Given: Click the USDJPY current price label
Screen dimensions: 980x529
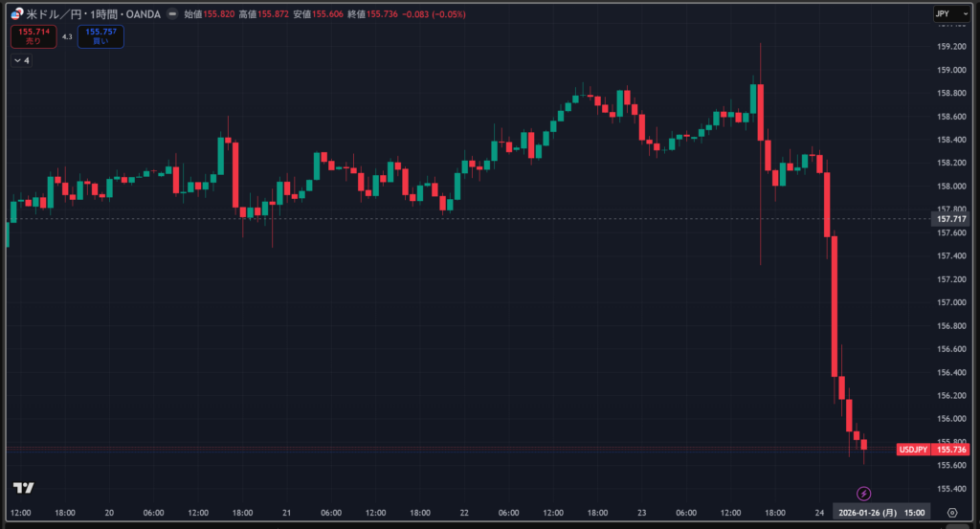Looking at the screenshot, I should click(x=932, y=450).
